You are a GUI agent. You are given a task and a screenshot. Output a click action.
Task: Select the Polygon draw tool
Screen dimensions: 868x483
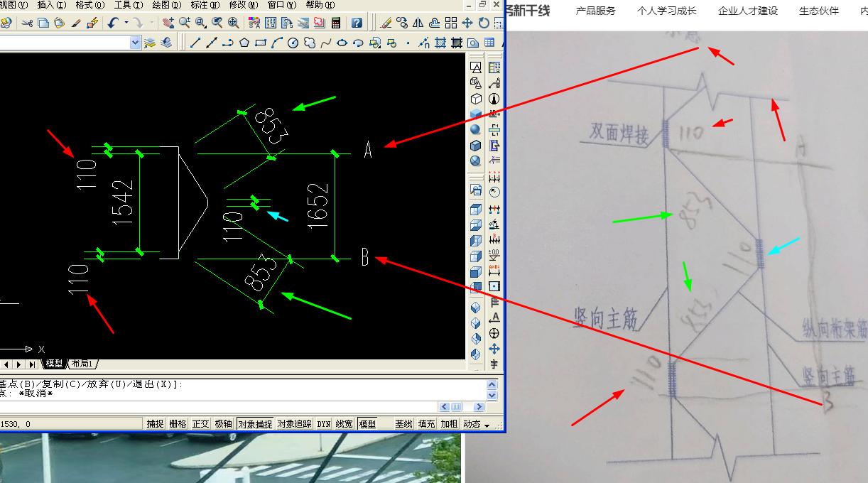pos(244,43)
